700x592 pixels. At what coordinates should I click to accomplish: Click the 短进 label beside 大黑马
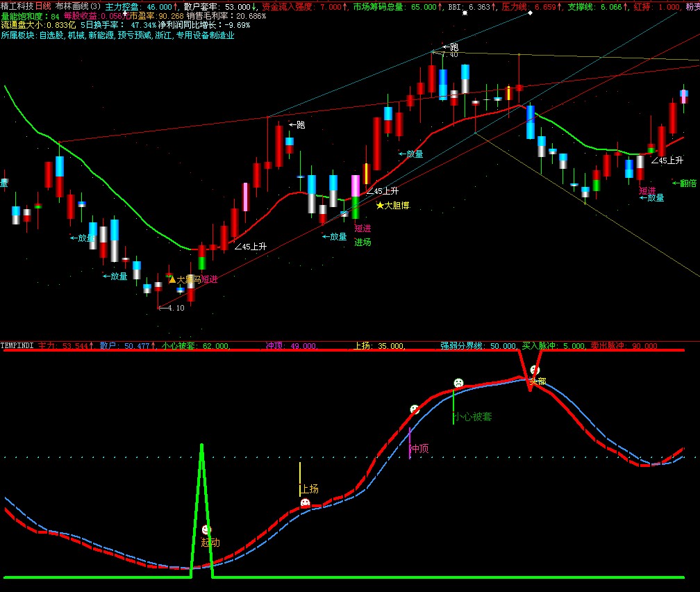click(210, 280)
